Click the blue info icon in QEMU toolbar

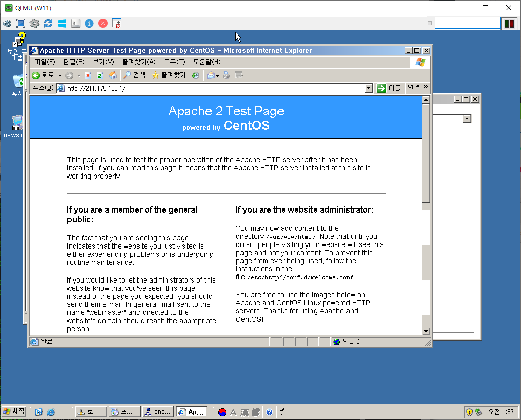click(x=89, y=23)
